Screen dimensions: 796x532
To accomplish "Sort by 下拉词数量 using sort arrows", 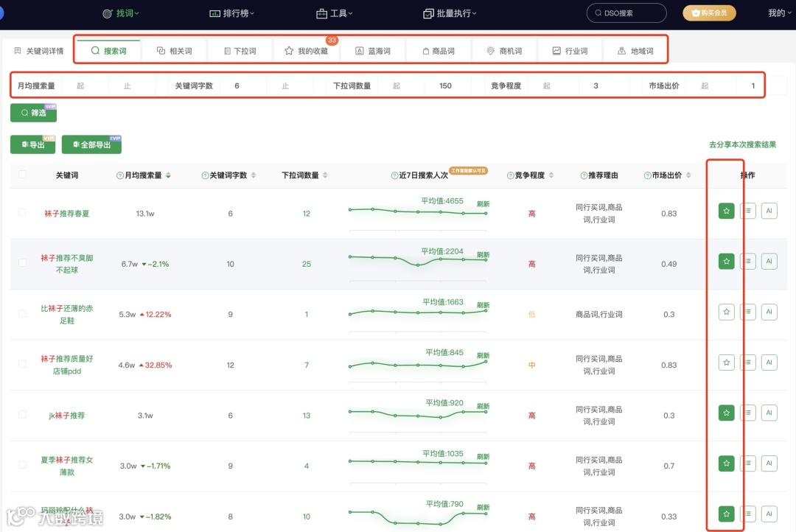I will pos(325,175).
